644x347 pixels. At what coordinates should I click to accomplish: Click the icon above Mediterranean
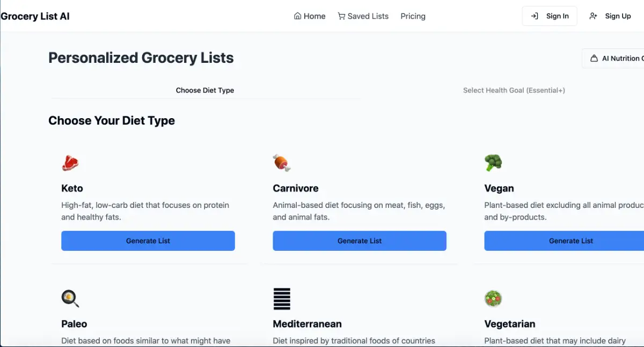[281, 298]
